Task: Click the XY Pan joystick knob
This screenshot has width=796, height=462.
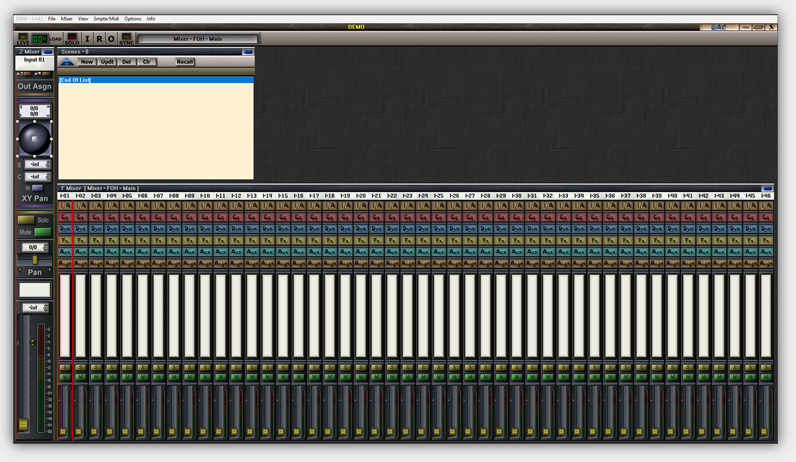Action: tap(34, 138)
